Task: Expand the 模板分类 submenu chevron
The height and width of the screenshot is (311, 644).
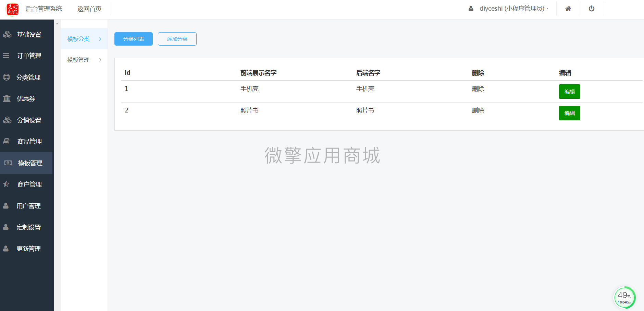Action: 100,39
